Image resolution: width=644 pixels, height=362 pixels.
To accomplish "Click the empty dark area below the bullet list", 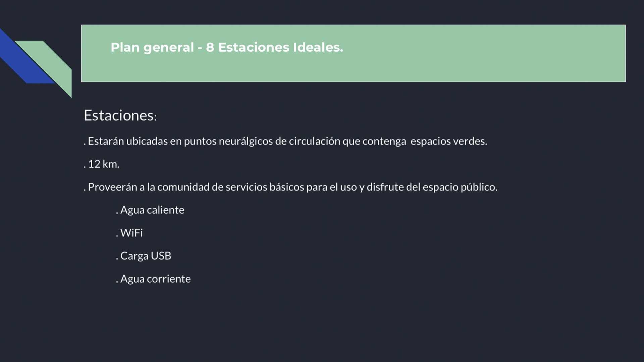I will (x=335, y=322).
